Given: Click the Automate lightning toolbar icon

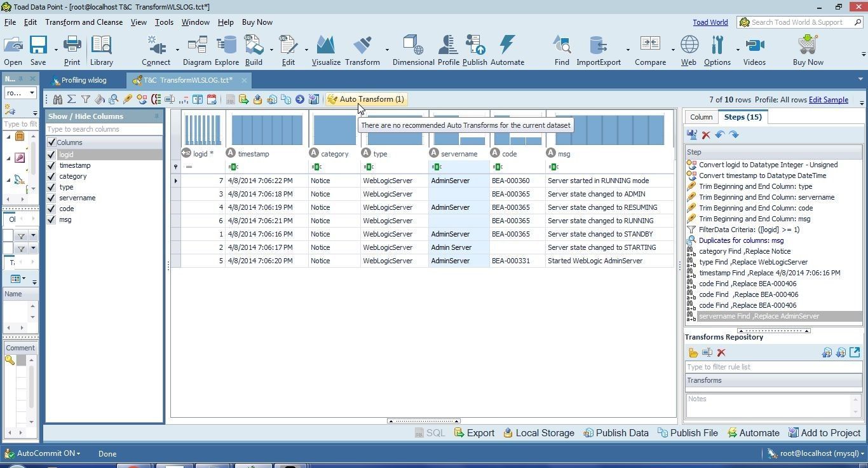Looking at the screenshot, I should pos(507,51).
